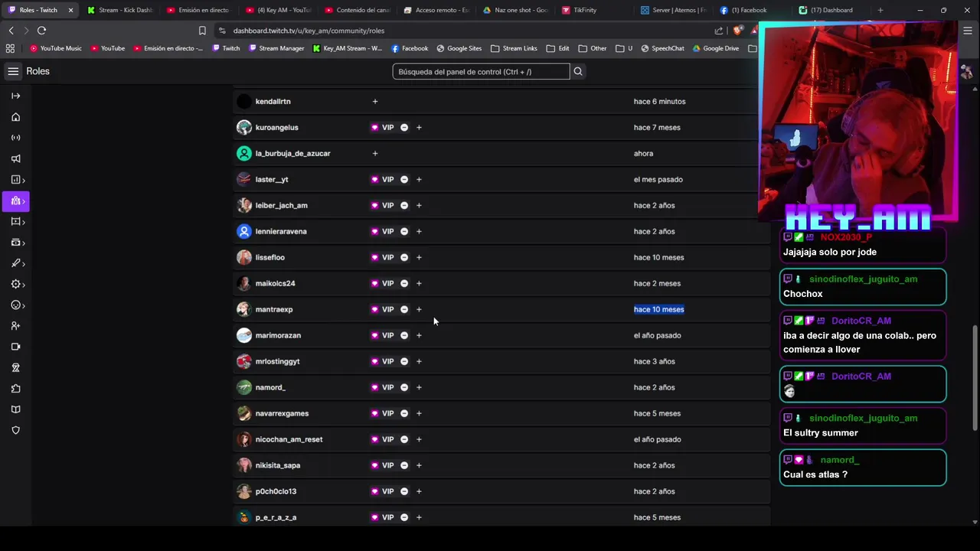The height and width of the screenshot is (551, 980).
Task: Open the ribbon badge icon in sidebar
Action: (x=15, y=367)
